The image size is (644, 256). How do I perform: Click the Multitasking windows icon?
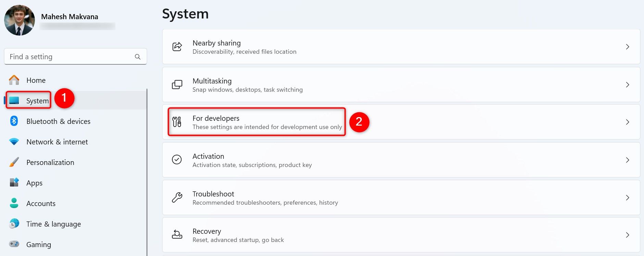(x=177, y=85)
